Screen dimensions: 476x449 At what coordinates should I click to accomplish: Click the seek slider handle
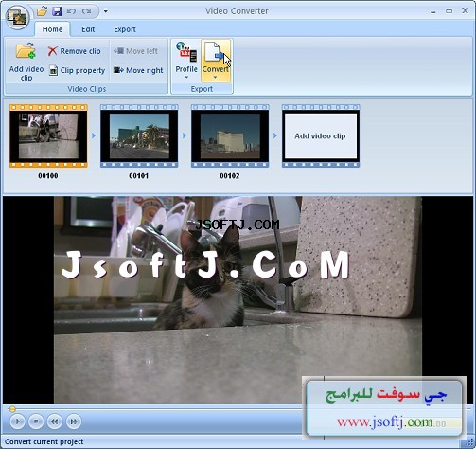pos(12,409)
